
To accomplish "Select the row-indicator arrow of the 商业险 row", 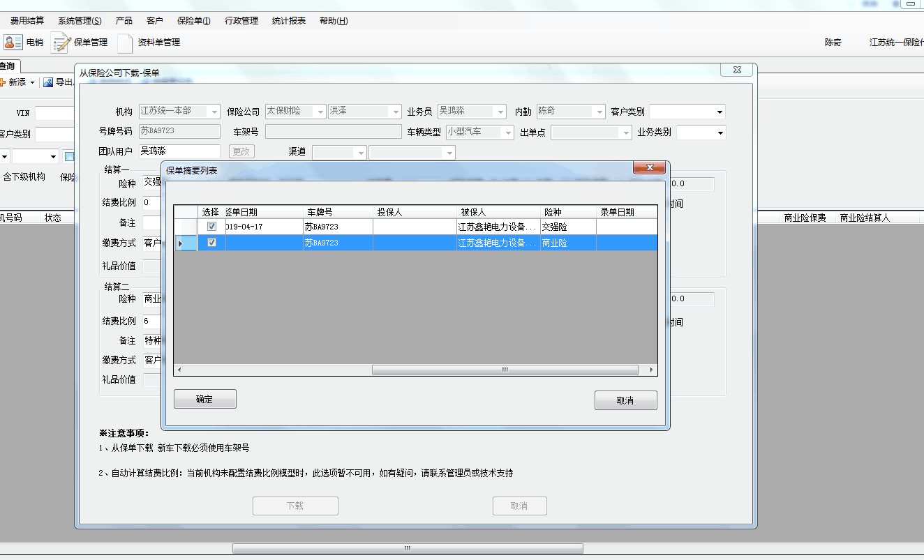I will point(181,243).
